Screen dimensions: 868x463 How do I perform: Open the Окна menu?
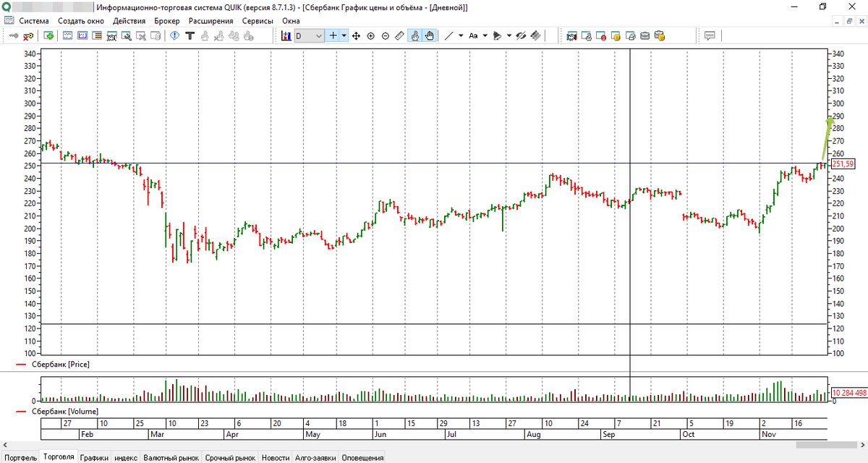(291, 21)
